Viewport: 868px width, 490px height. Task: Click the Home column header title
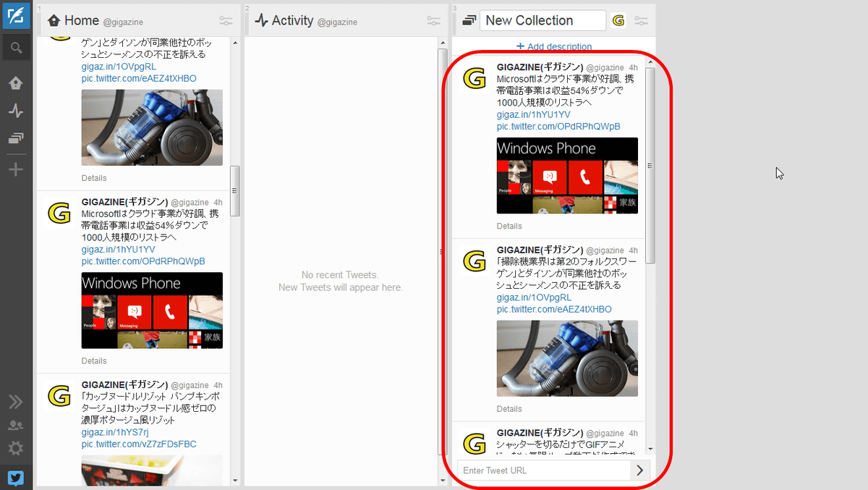pyautogui.click(x=82, y=20)
